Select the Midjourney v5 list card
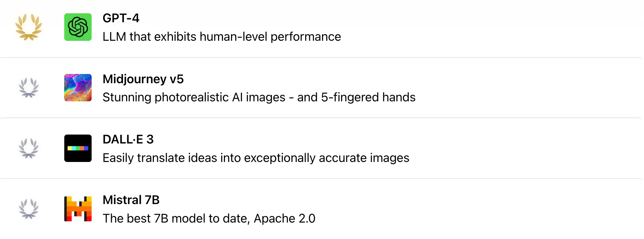This screenshot has width=644, height=239. pos(322,88)
